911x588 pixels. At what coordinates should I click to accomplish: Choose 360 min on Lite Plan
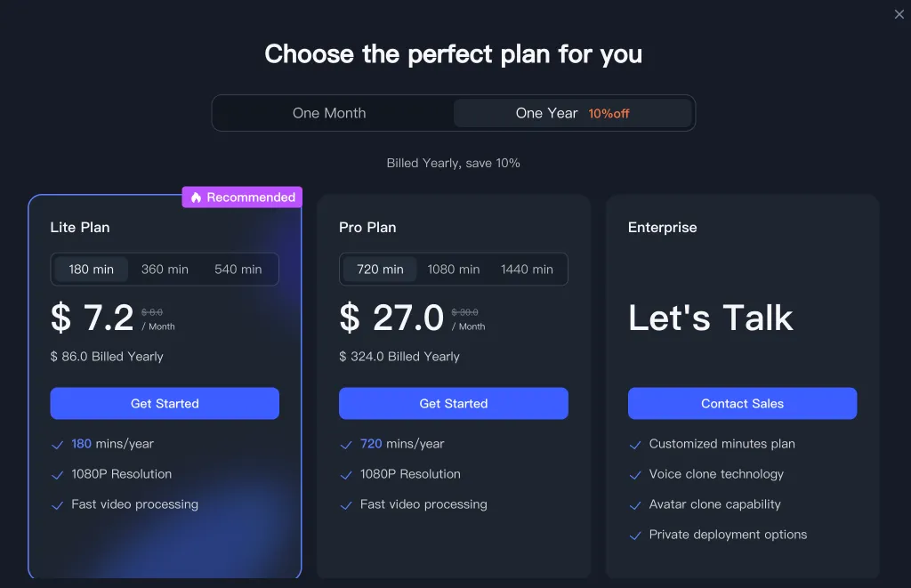point(165,270)
